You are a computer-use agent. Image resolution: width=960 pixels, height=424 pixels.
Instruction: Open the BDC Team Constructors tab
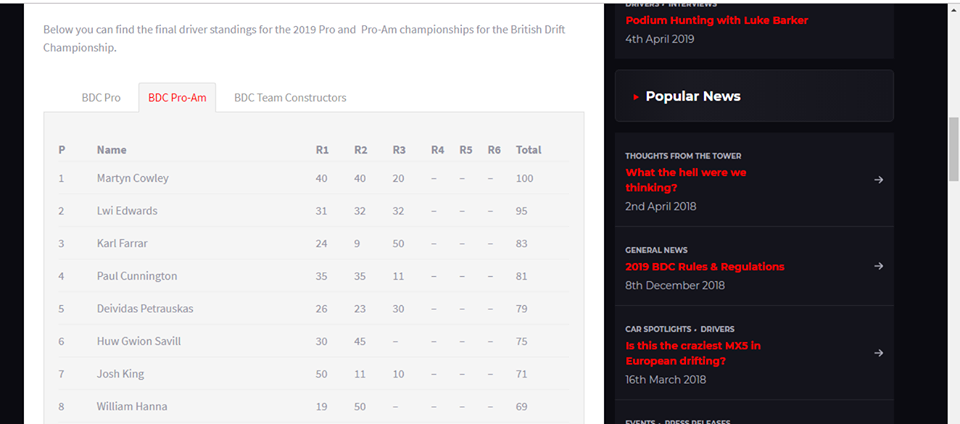[290, 98]
